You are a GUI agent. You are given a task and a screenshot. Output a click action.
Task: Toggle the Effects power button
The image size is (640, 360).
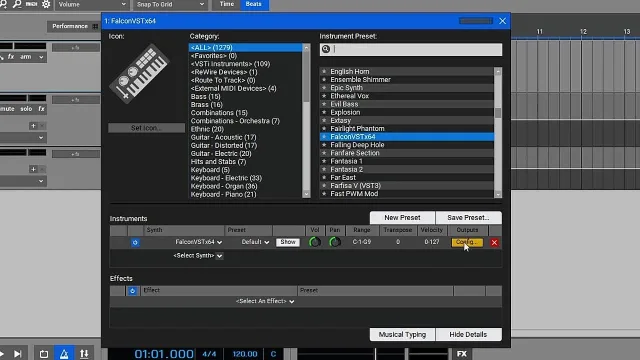tap(132, 291)
